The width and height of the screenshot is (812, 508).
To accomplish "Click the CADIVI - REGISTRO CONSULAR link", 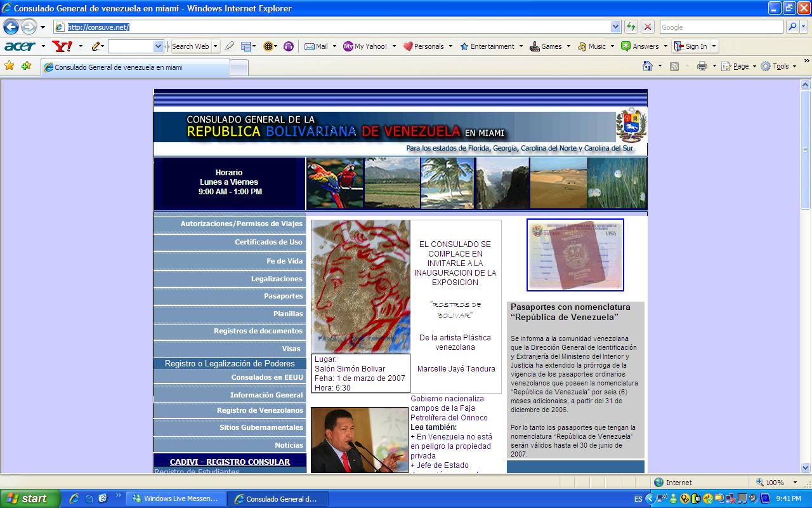I will click(230, 462).
